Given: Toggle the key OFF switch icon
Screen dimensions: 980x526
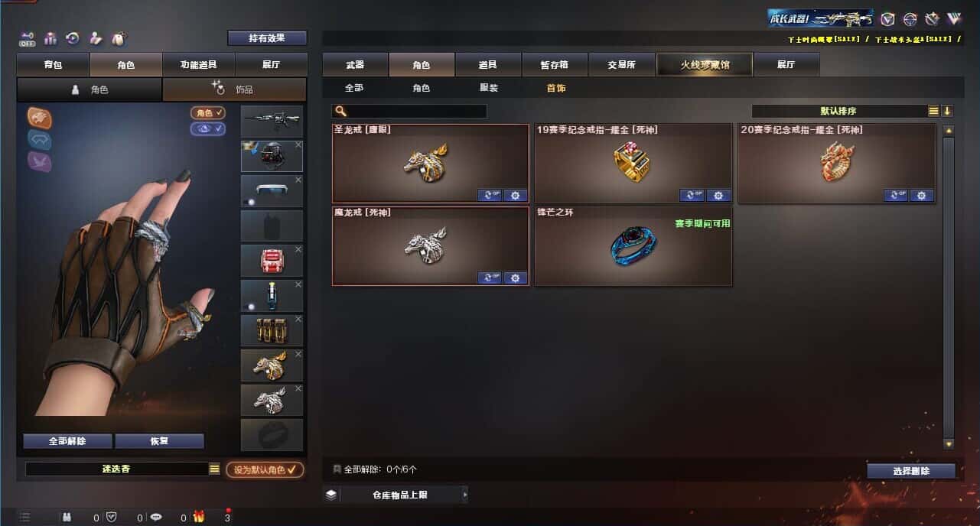Looking at the screenshot, I should pyautogui.click(x=28, y=38).
